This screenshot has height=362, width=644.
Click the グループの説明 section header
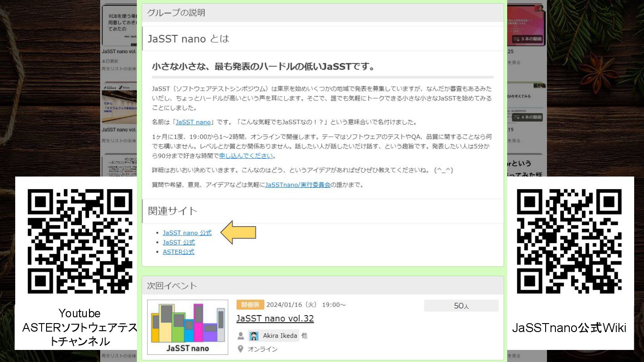point(323,13)
